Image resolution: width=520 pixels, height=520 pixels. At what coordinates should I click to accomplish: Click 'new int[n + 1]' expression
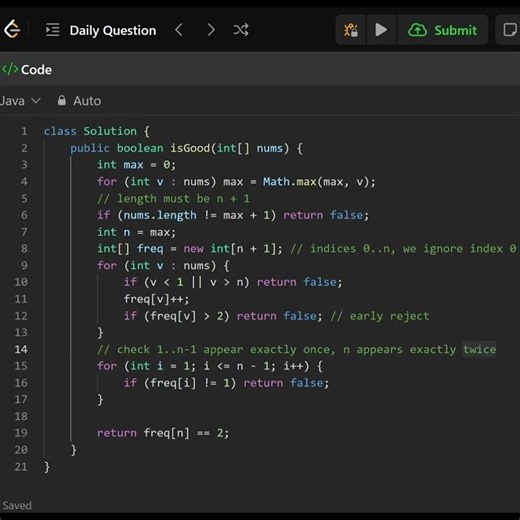230,249
